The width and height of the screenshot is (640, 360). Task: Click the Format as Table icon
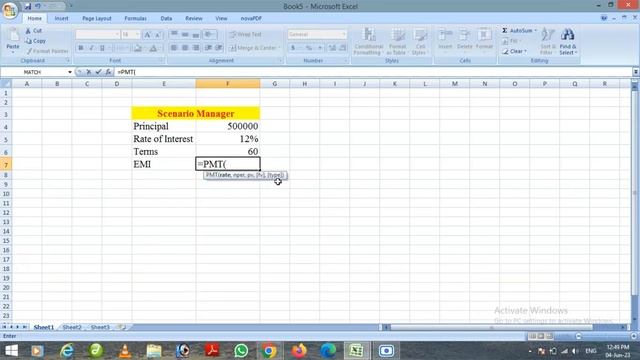tap(397, 35)
